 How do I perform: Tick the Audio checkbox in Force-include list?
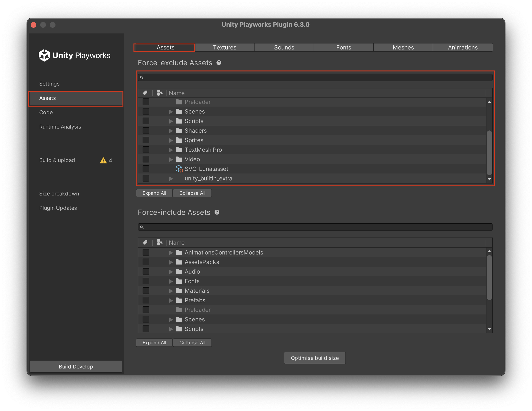click(146, 271)
